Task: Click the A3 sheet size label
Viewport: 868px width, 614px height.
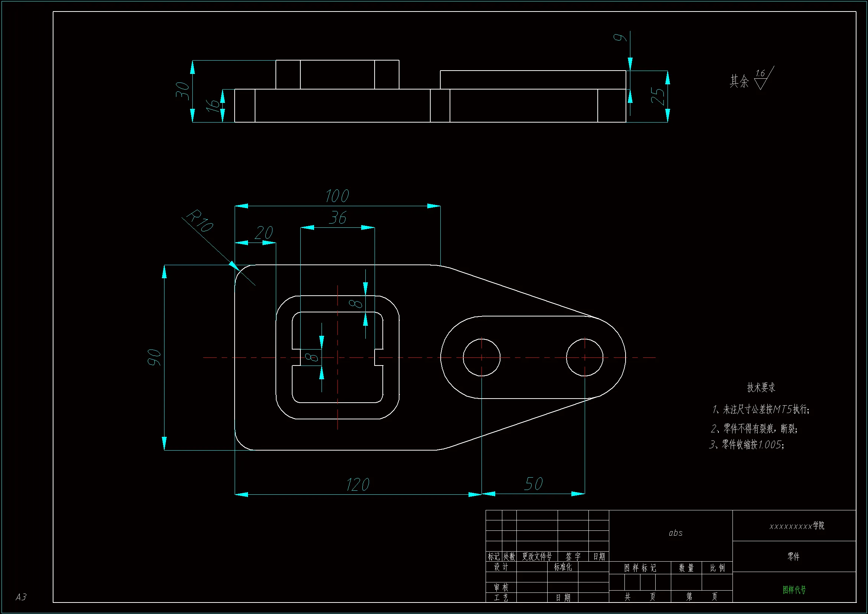Action: [x=21, y=597]
